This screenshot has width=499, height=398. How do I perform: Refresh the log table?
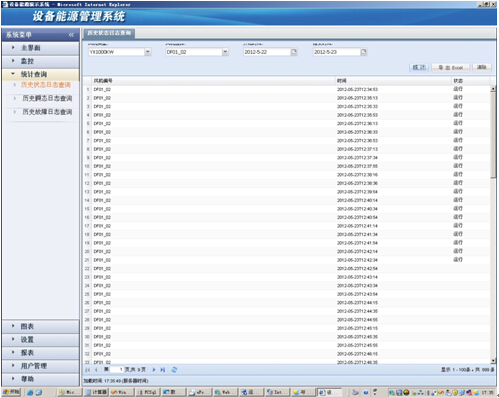[174, 370]
